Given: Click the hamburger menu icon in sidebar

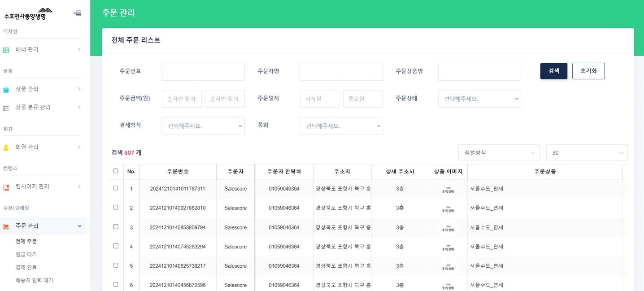Looking at the screenshot, I should (77, 13).
